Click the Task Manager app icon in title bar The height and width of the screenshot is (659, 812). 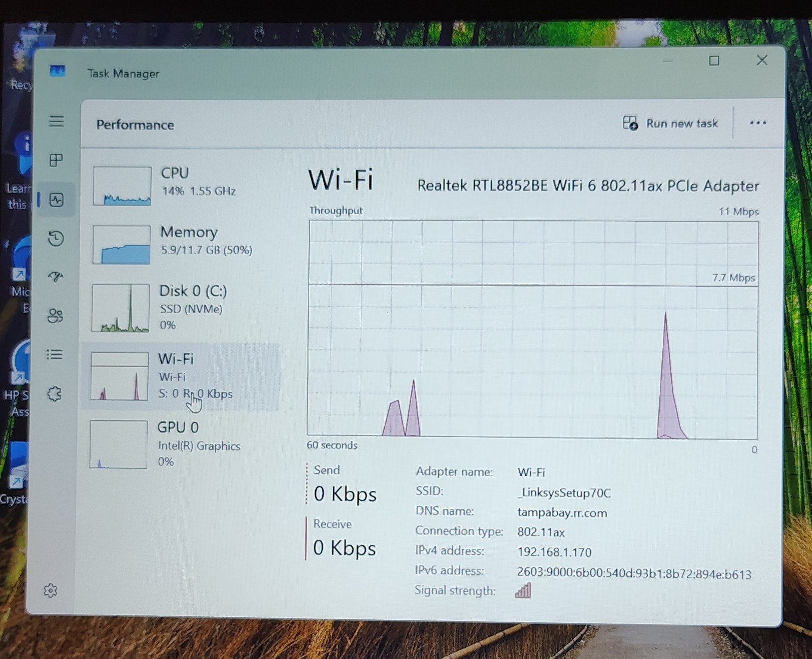coord(57,71)
